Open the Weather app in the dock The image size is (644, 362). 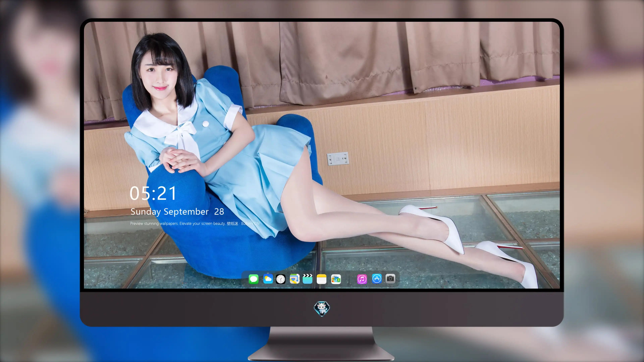[x=268, y=279]
